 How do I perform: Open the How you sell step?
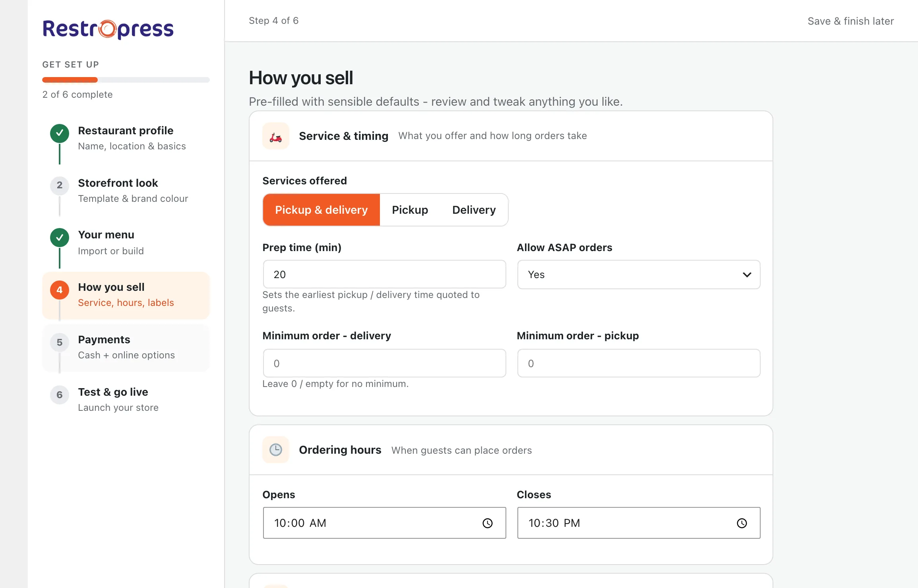coord(126,295)
